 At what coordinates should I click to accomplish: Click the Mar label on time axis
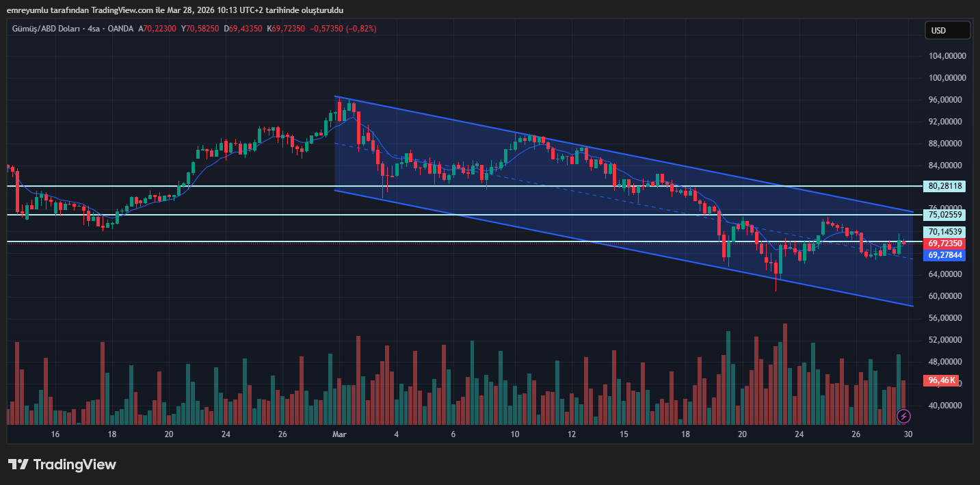[339, 434]
